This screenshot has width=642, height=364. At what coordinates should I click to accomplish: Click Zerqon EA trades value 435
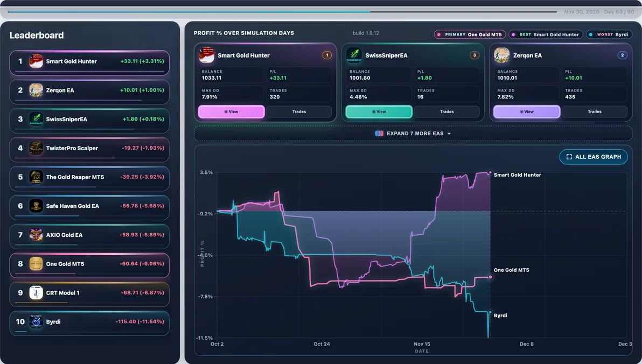pyautogui.click(x=570, y=97)
